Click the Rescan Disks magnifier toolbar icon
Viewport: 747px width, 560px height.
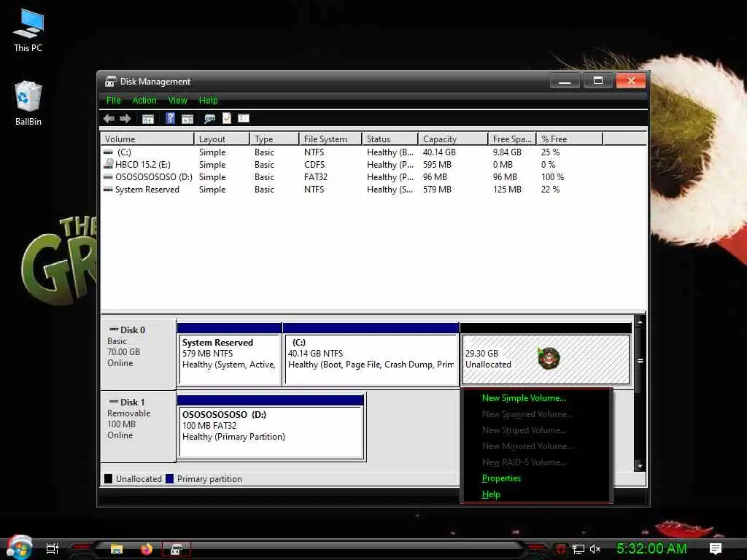click(x=209, y=119)
